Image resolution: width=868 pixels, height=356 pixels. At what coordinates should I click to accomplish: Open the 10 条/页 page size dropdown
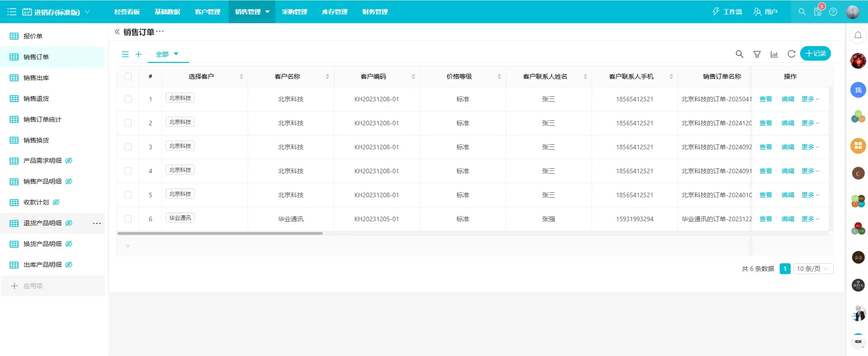813,269
